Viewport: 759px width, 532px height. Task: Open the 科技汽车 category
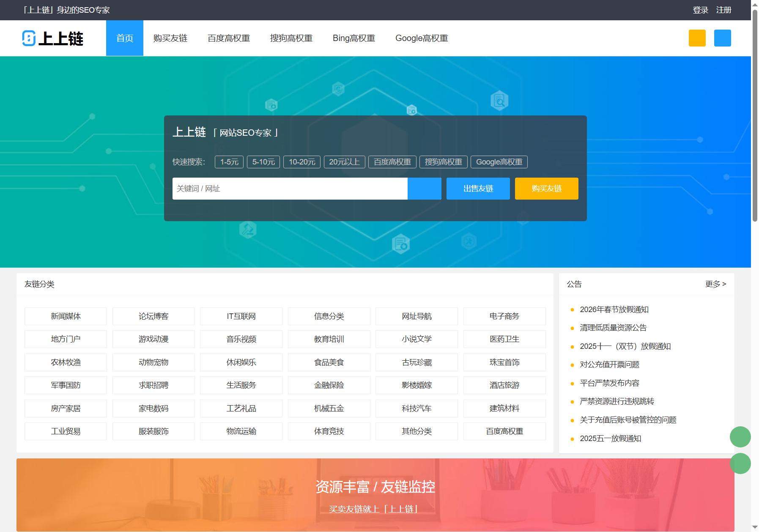[x=416, y=409]
